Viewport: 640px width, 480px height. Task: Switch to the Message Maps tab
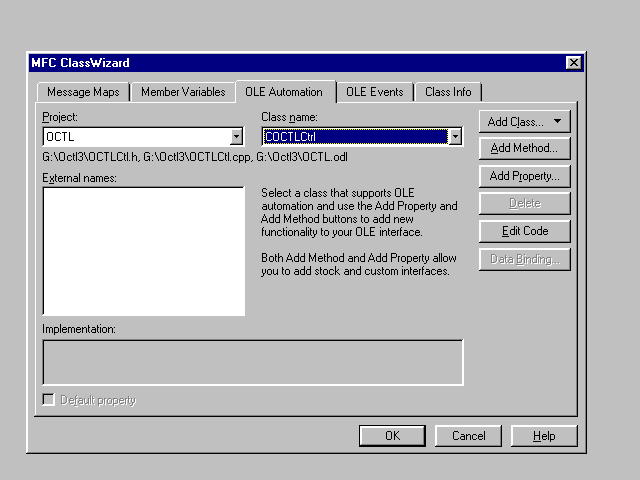[83, 92]
